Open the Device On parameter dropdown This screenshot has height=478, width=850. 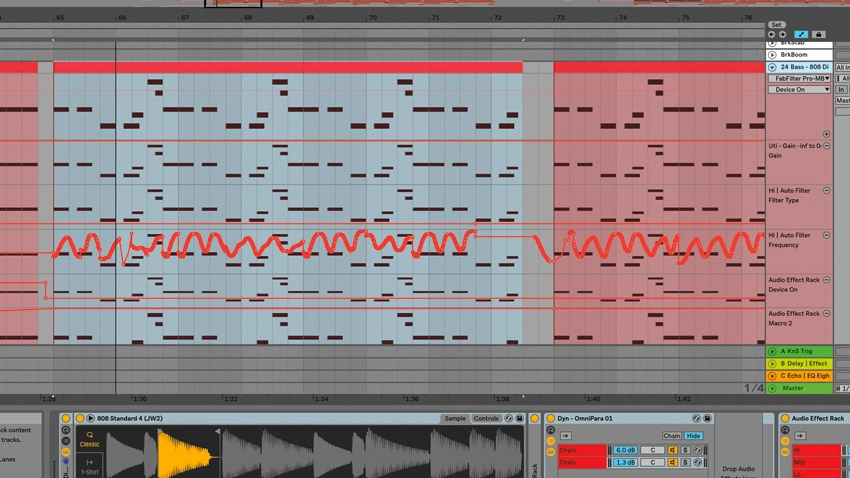click(x=800, y=89)
